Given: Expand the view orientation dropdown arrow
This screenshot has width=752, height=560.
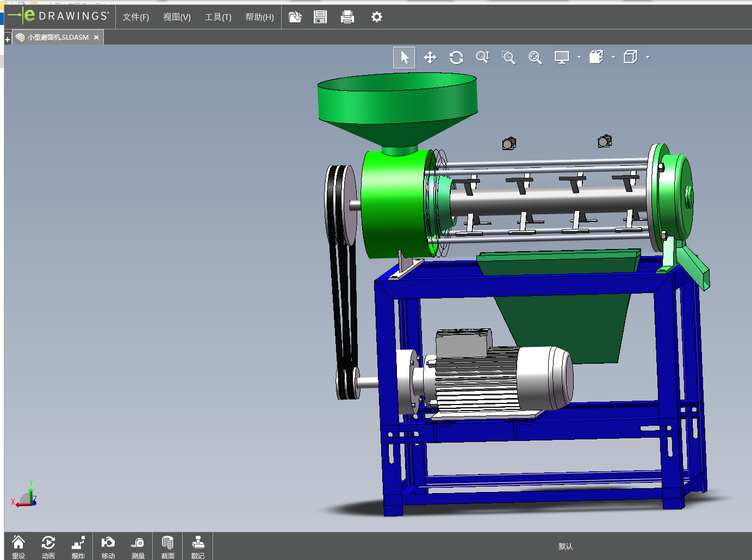Looking at the screenshot, I should pyautogui.click(x=613, y=57).
